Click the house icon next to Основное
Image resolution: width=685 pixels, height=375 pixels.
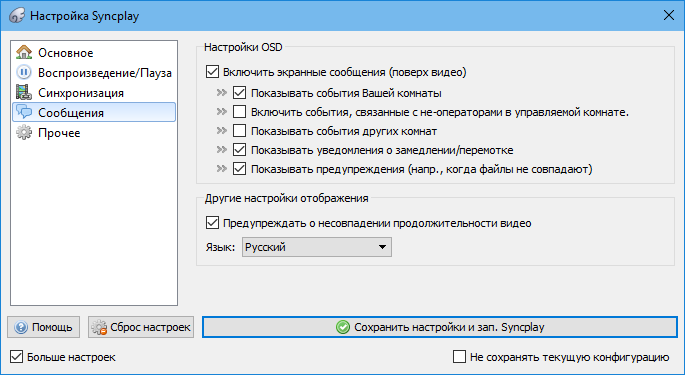(24, 52)
